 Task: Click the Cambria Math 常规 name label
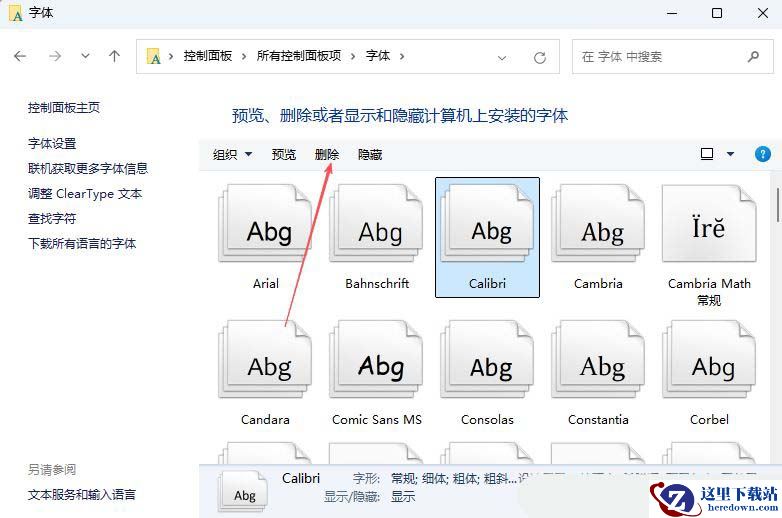coord(709,292)
